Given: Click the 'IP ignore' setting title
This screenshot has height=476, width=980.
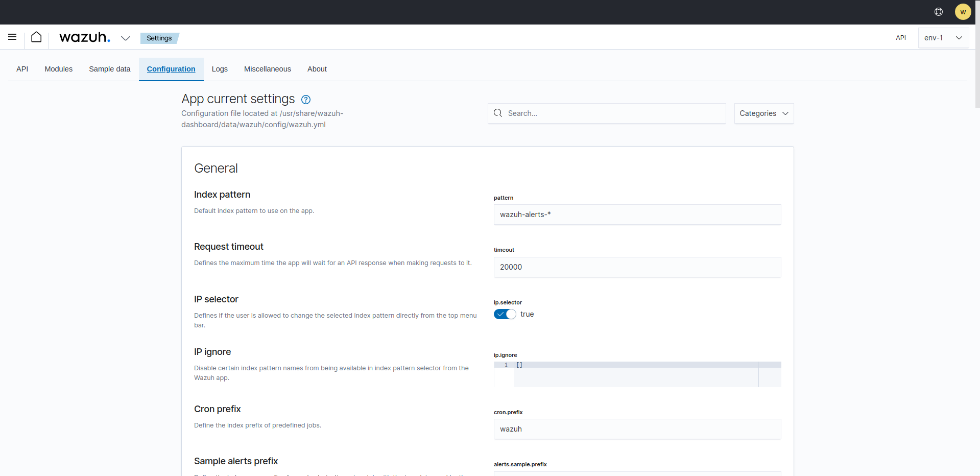Looking at the screenshot, I should click(x=212, y=352).
